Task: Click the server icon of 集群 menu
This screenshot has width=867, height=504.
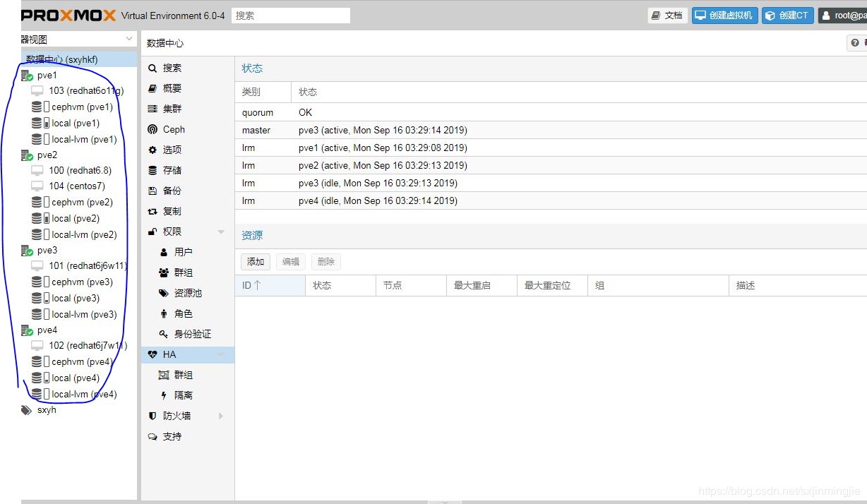Action: tap(153, 109)
